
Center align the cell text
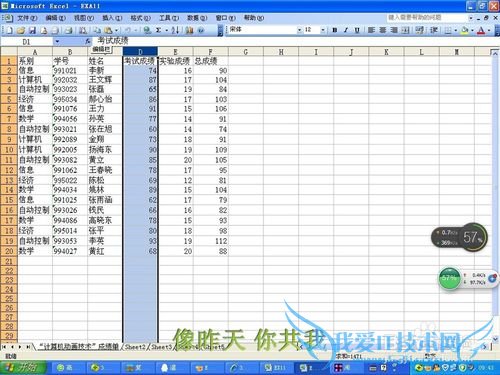tap(383, 30)
